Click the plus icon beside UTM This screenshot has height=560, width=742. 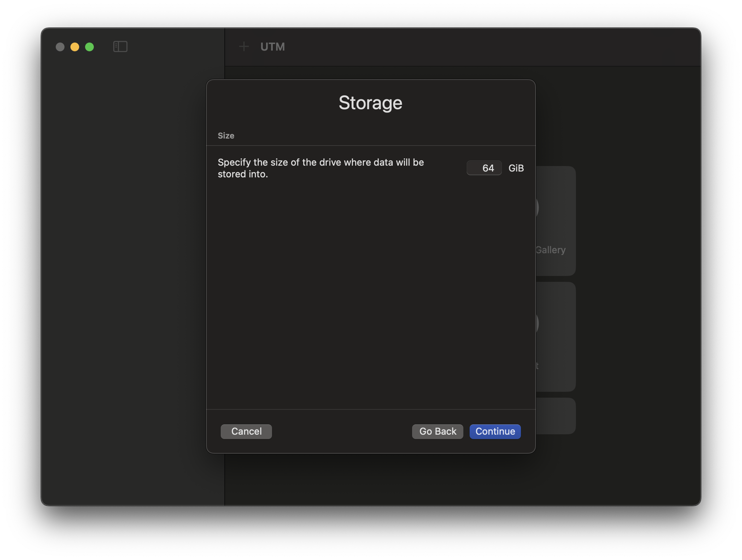pos(244,47)
